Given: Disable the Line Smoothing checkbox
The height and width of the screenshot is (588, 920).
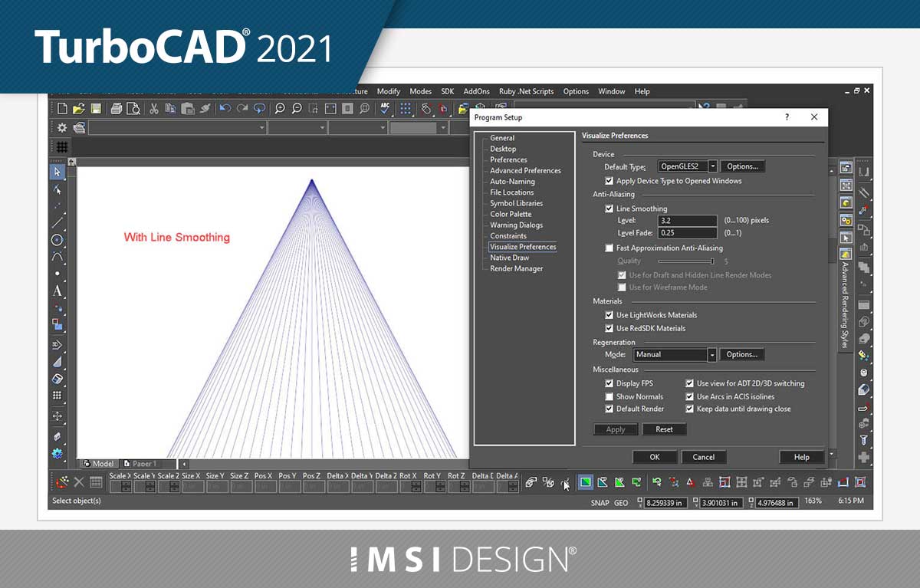Looking at the screenshot, I should [609, 209].
